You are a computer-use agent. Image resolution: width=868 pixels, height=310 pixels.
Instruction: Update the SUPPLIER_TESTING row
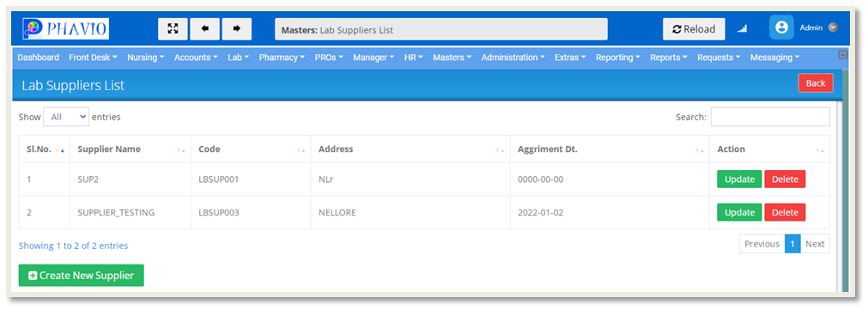[x=739, y=213]
